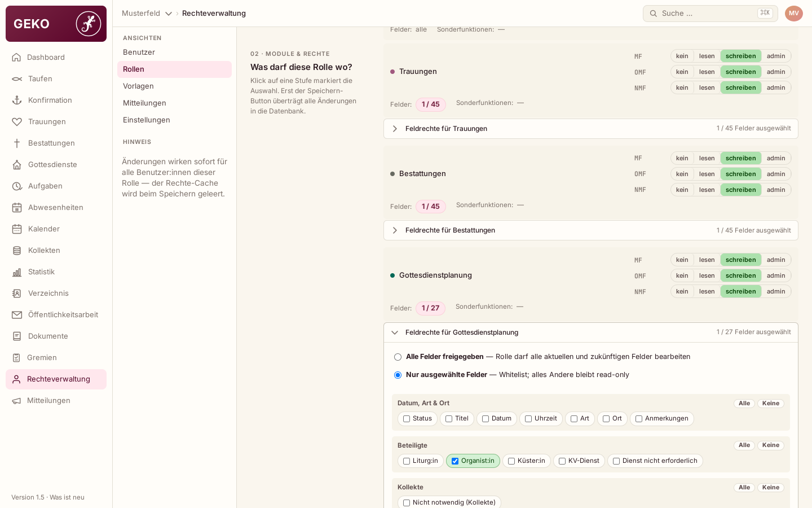Select the 'Alle Felder freigegeben' radio option
Screen dimensions: 812x508
pos(398,357)
